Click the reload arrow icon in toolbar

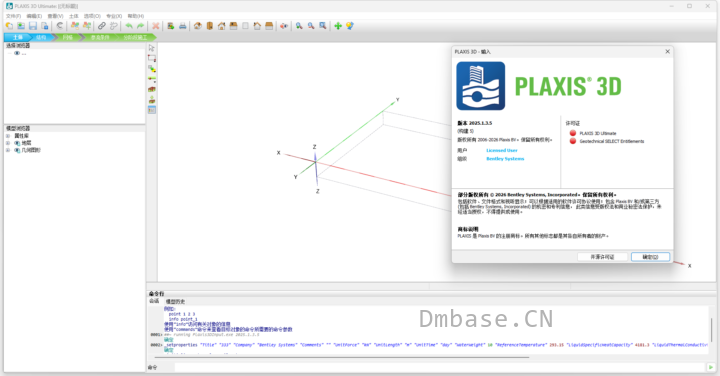coord(60,26)
